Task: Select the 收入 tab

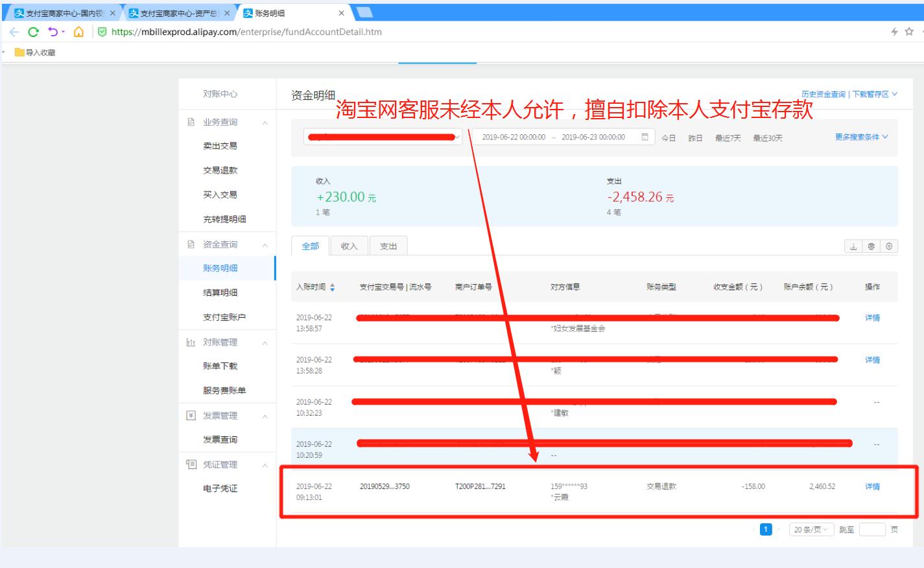Action: (x=349, y=246)
